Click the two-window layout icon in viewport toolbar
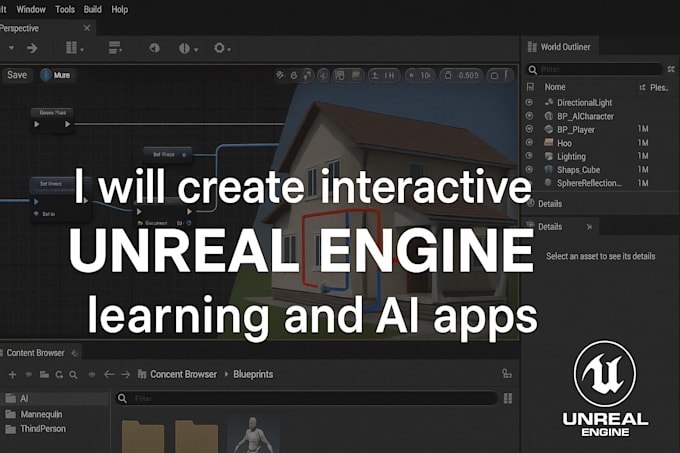This screenshot has height=453, width=680. (x=340, y=75)
